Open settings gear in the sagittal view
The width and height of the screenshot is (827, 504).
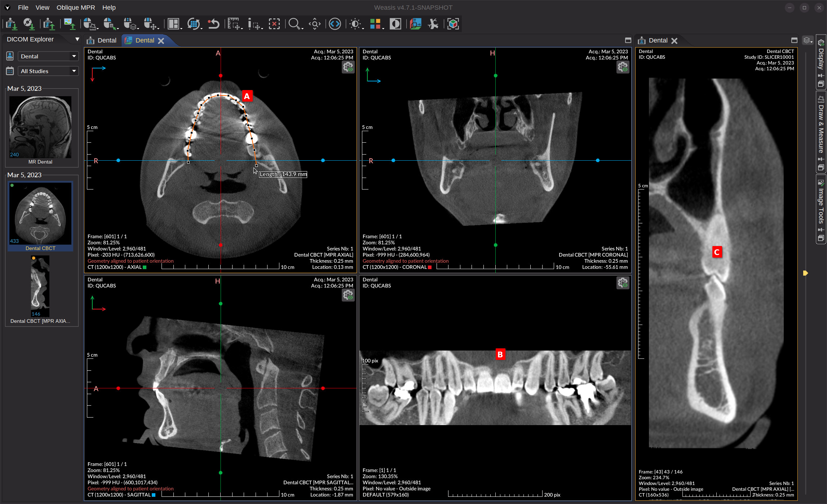pyautogui.click(x=348, y=295)
